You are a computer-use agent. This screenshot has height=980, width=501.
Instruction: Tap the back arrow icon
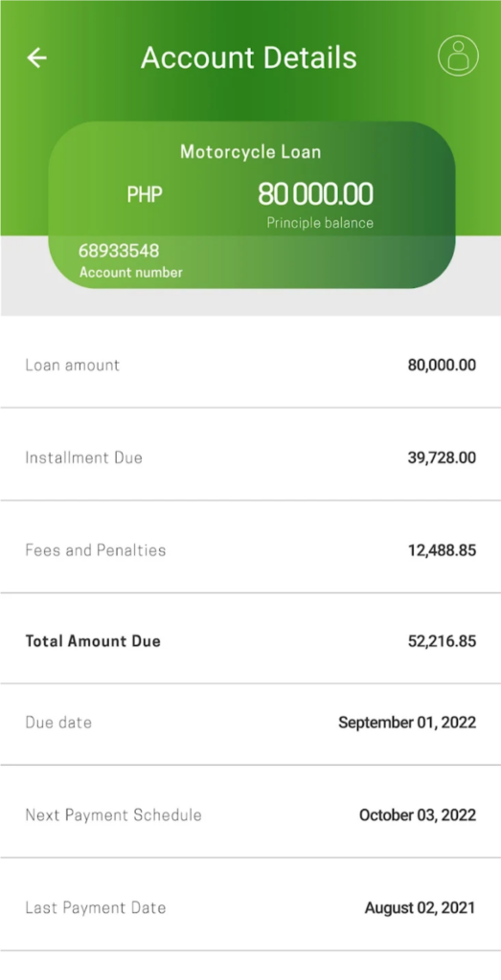click(x=37, y=57)
